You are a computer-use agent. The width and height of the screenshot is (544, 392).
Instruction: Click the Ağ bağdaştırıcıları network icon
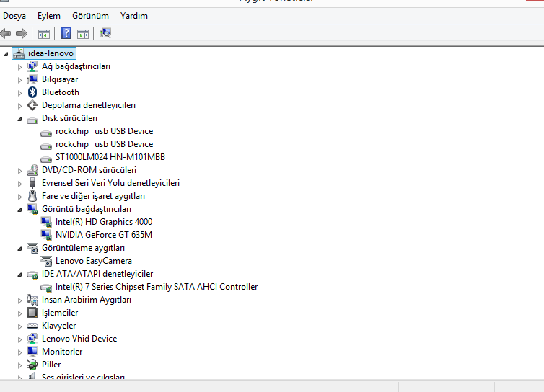[x=32, y=66]
